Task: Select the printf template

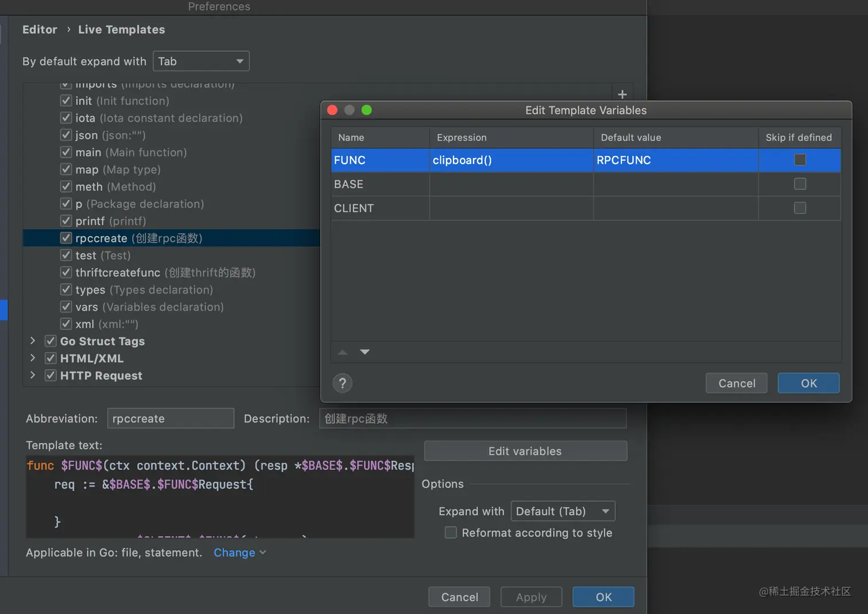Action: coord(111,221)
